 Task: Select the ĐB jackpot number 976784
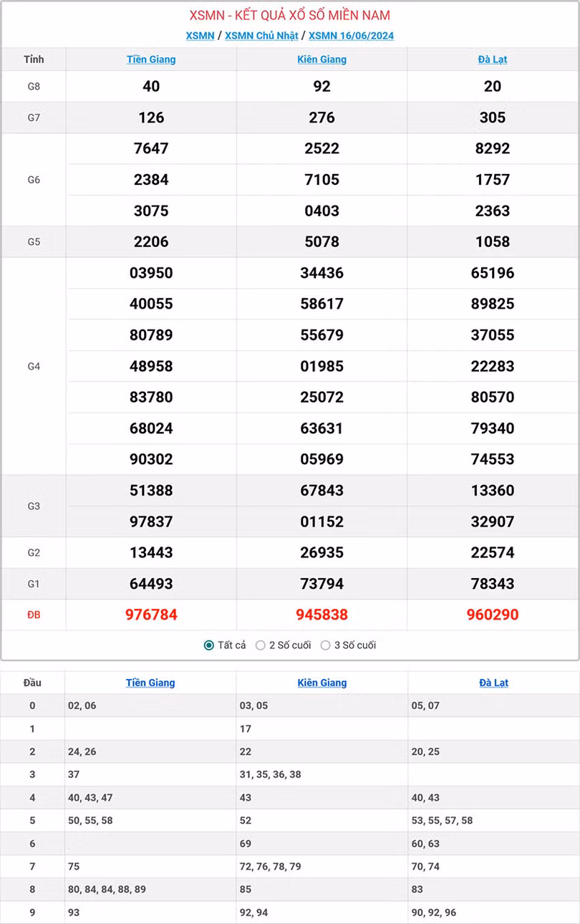click(x=150, y=615)
